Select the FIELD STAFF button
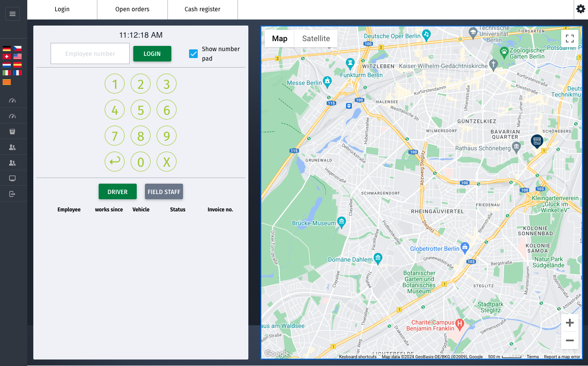This screenshot has width=588, height=366. click(164, 192)
